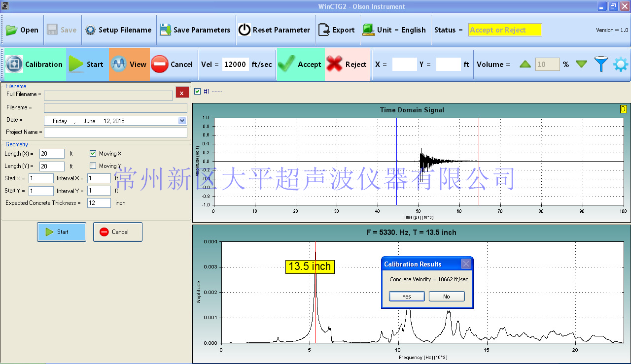Click Reset Parameter in toolbar

click(x=275, y=30)
